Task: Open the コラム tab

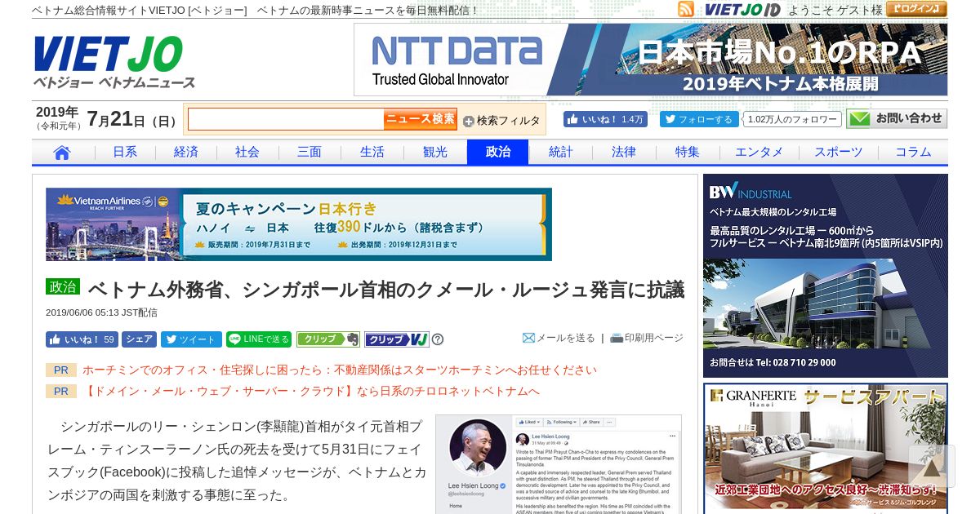Action: [913, 153]
